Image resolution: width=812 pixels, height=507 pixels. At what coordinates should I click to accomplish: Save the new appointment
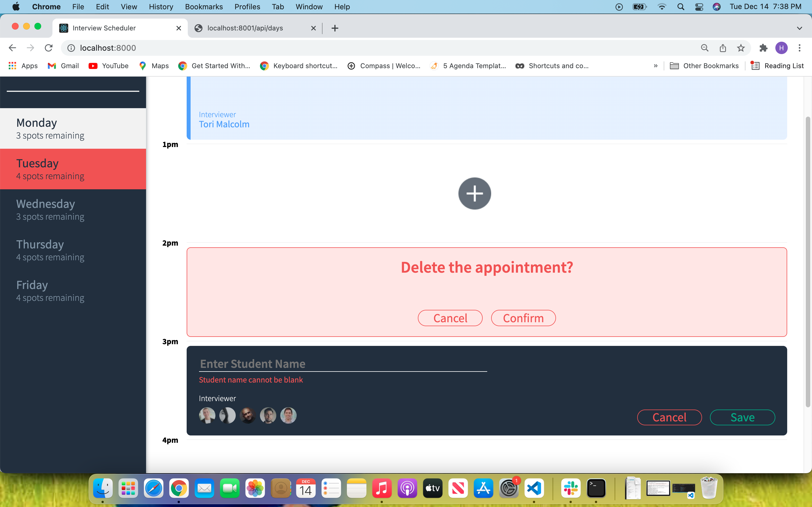click(742, 417)
